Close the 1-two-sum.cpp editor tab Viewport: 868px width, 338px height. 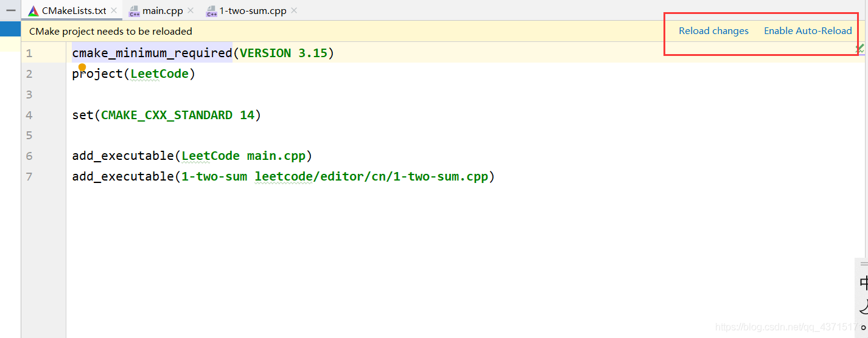[x=294, y=11]
